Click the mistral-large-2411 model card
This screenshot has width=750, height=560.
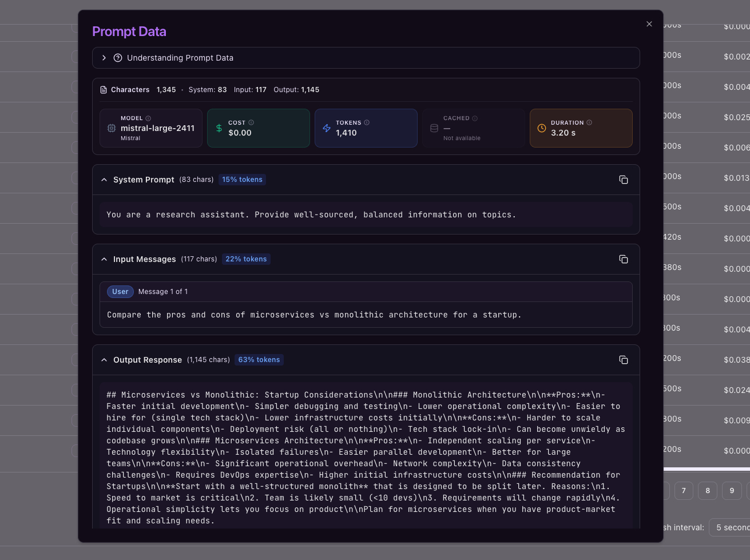(x=151, y=128)
